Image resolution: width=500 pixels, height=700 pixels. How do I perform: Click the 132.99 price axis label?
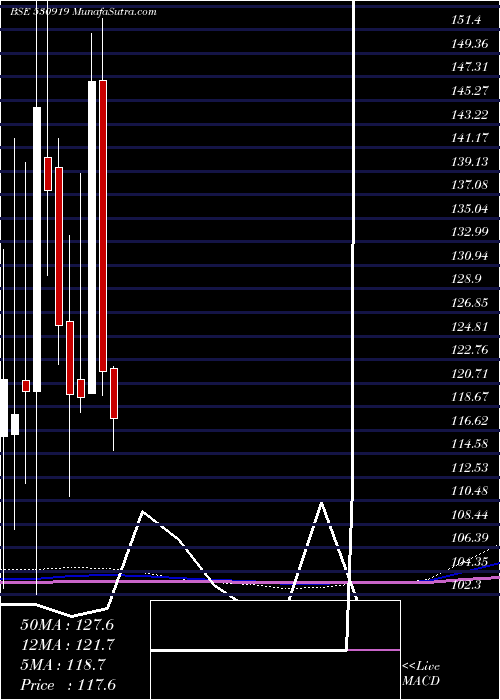pyautogui.click(x=469, y=232)
